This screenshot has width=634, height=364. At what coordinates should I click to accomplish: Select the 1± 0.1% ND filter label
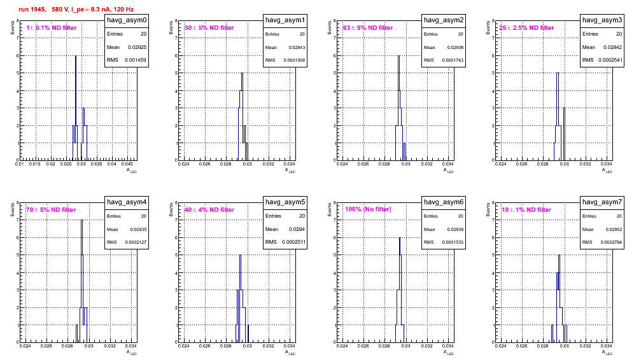click(x=52, y=28)
